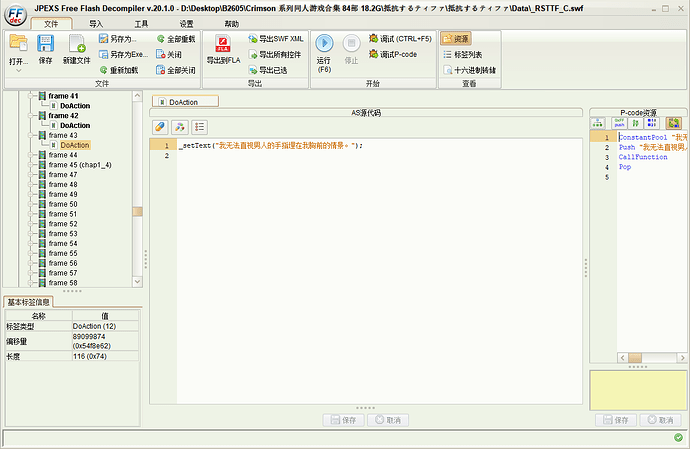
Task: Click the Stop (停止) button
Action: coord(351,43)
